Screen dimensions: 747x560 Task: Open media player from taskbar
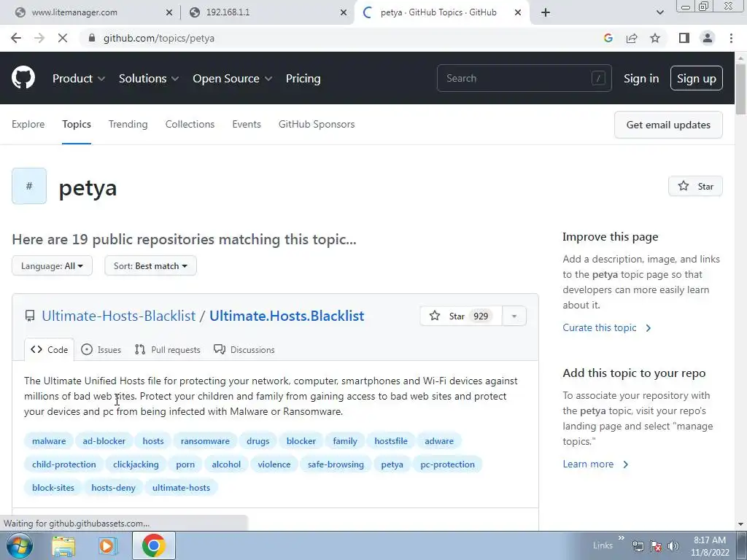[x=108, y=545]
